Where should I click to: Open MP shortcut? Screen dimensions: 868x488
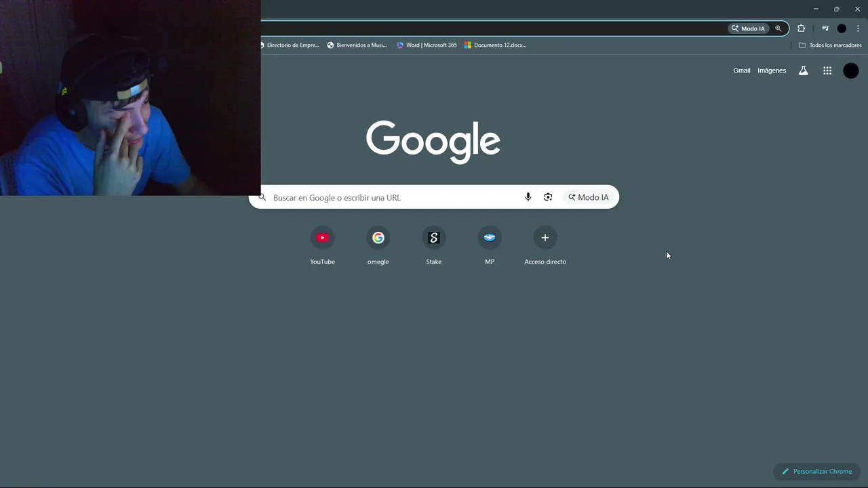[490, 246]
